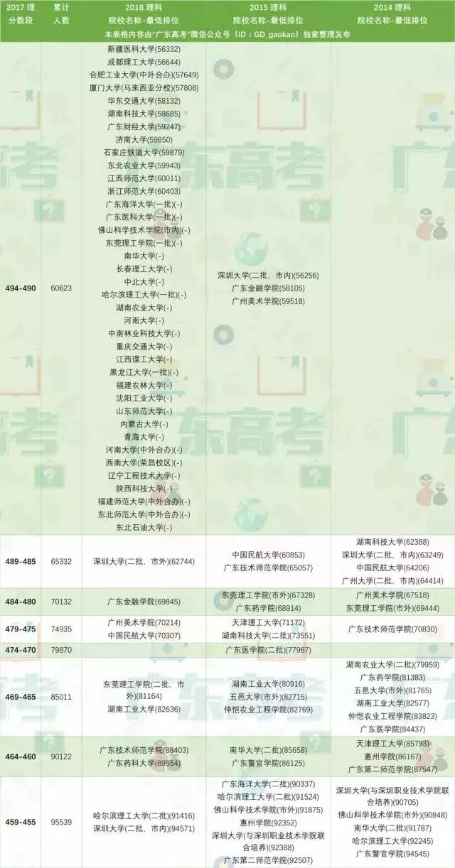
Task: Click 湖南农业大学(二批)(79959)
Action: [392, 664]
